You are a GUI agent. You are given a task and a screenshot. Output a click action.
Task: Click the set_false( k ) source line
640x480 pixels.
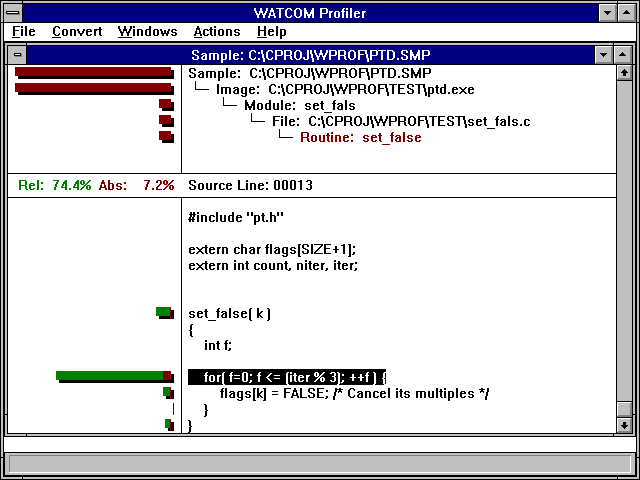click(230, 313)
